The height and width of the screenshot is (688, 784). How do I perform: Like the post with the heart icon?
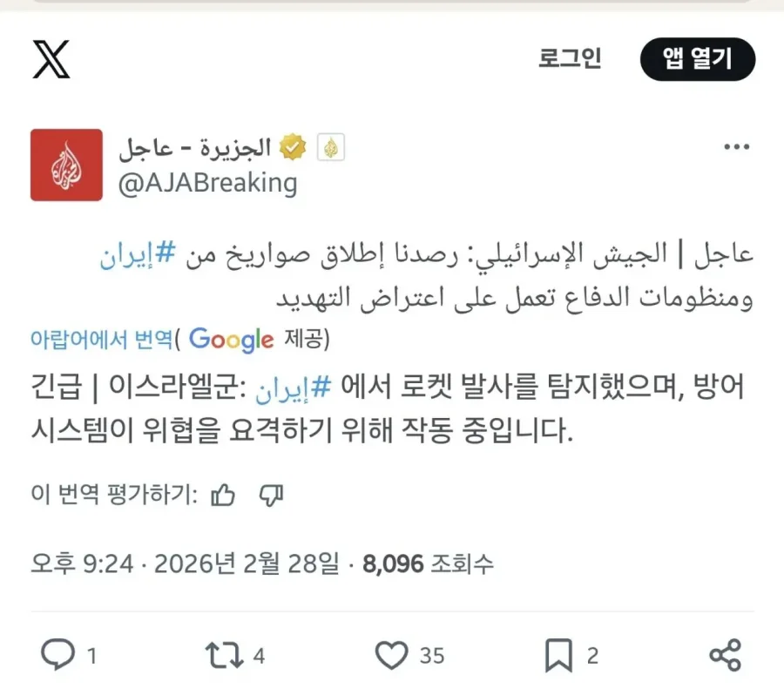click(391, 655)
